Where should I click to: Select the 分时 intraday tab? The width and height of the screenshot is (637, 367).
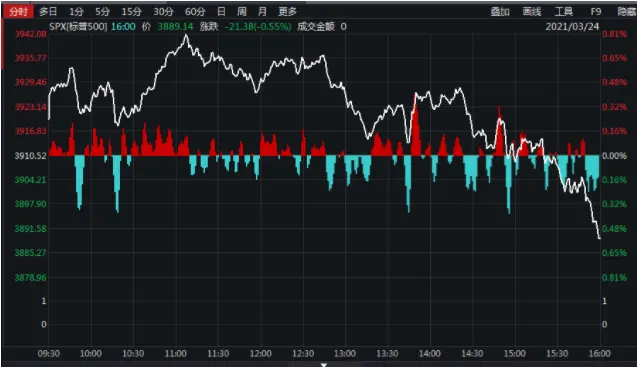pos(19,11)
